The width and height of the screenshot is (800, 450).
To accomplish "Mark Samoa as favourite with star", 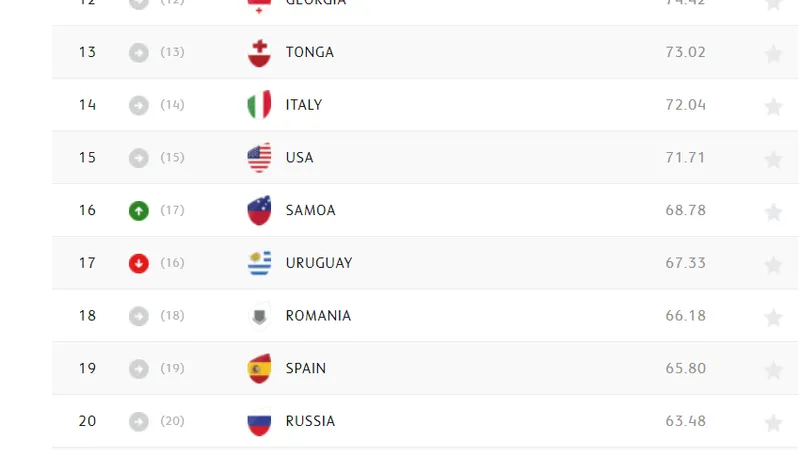I will [773, 212].
